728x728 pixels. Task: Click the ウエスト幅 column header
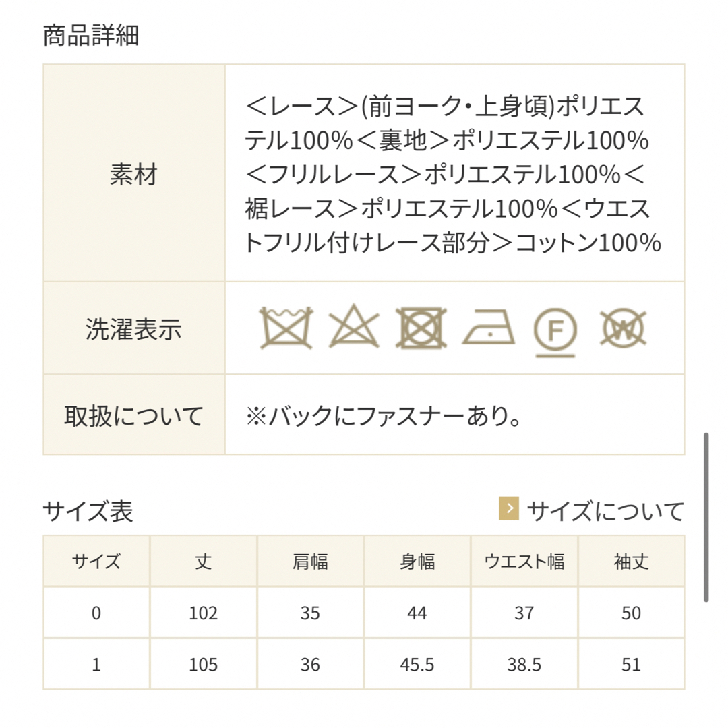(x=524, y=561)
